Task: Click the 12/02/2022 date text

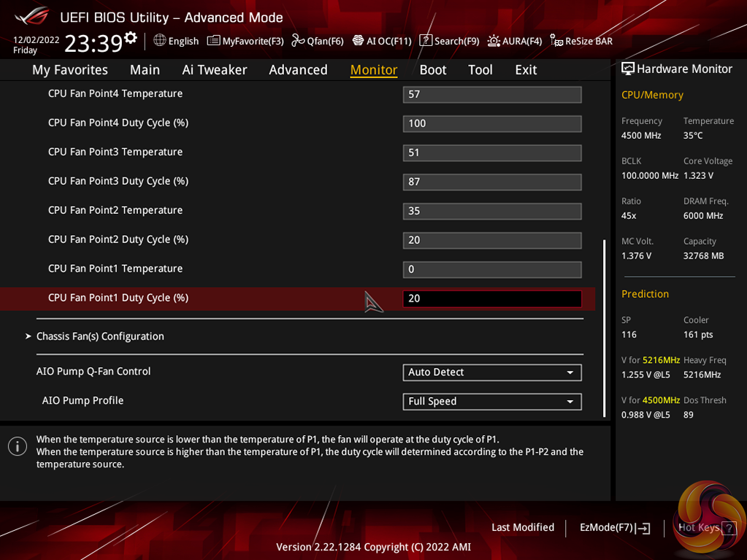Action: pos(37,40)
